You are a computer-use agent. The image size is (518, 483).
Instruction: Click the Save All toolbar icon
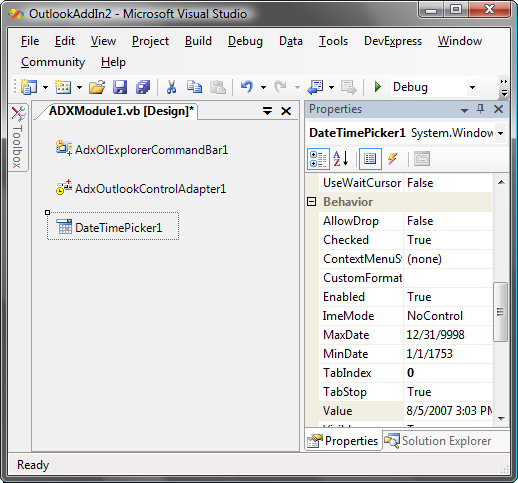click(x=143, y=87)
